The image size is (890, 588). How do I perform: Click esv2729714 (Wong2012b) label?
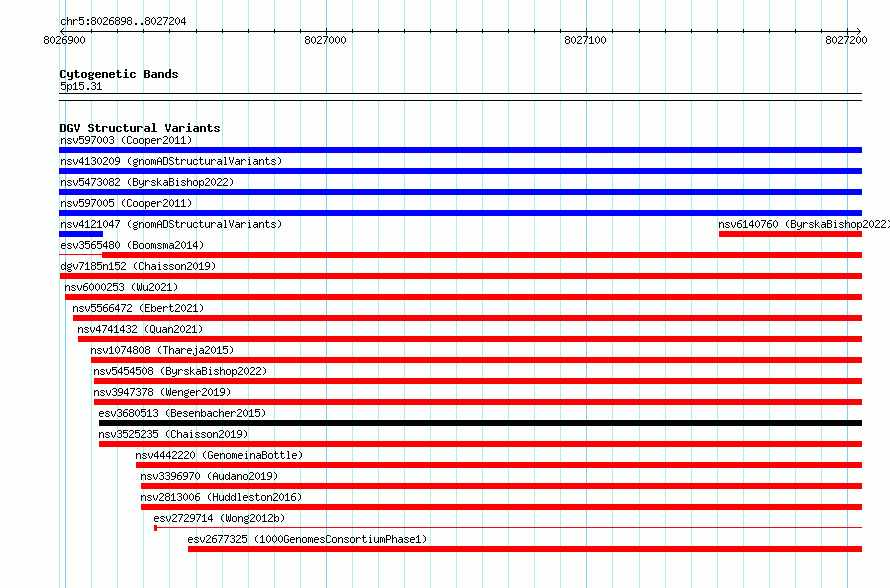tap(219, 518)
